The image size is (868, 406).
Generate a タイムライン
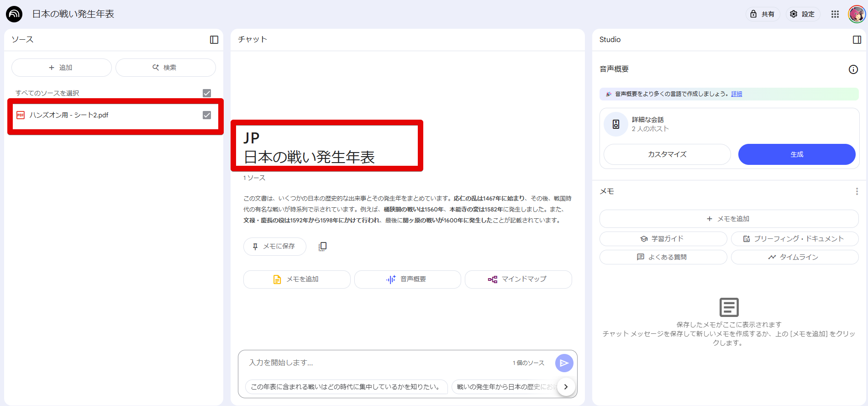click(x=794, y=257)
